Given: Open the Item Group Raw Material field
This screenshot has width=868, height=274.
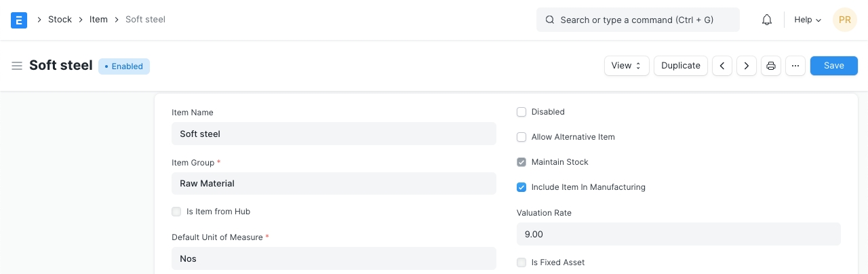Looking at the screenshot, I should tap(334, 183).
